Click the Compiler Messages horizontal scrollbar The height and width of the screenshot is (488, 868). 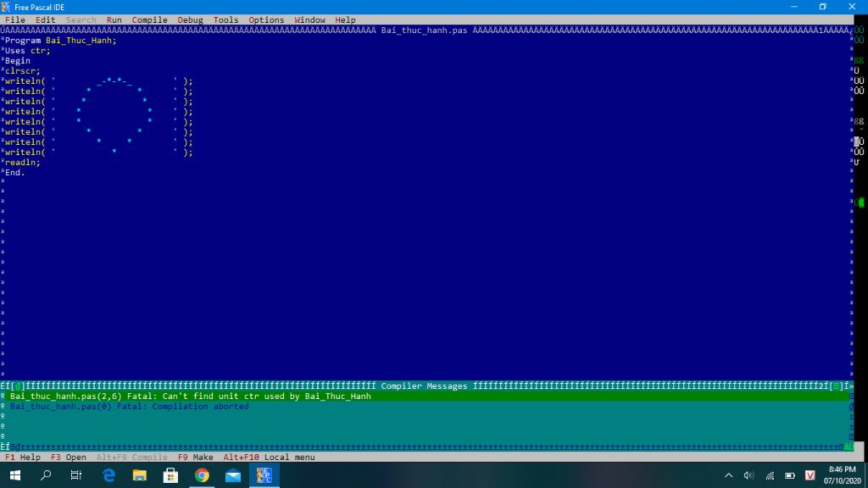tap(426, 446)
